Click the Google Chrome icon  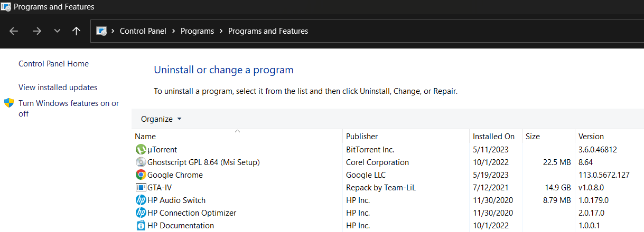tap(141, 175)
